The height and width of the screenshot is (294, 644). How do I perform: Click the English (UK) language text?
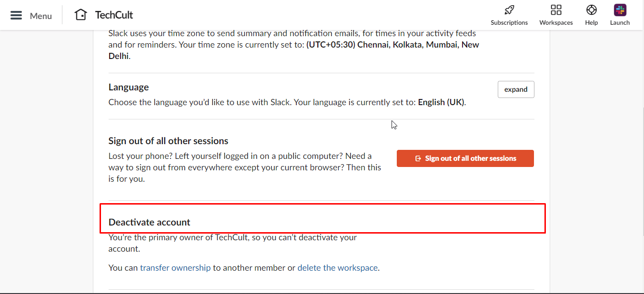[441, 102]
